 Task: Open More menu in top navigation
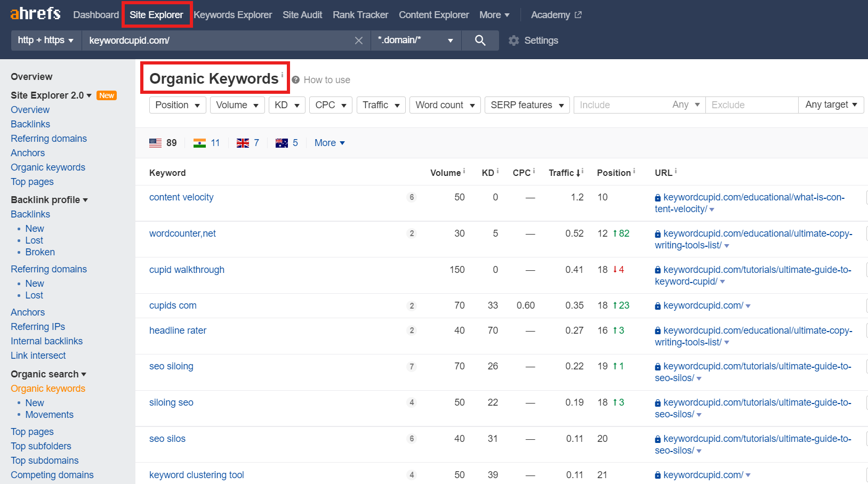click(x=494, y=15)
